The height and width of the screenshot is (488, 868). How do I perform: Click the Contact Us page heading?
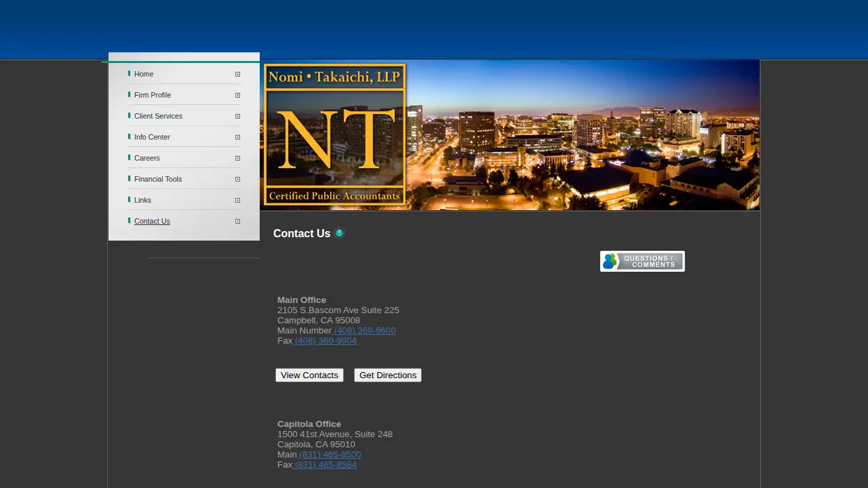[x=302, y=233]
